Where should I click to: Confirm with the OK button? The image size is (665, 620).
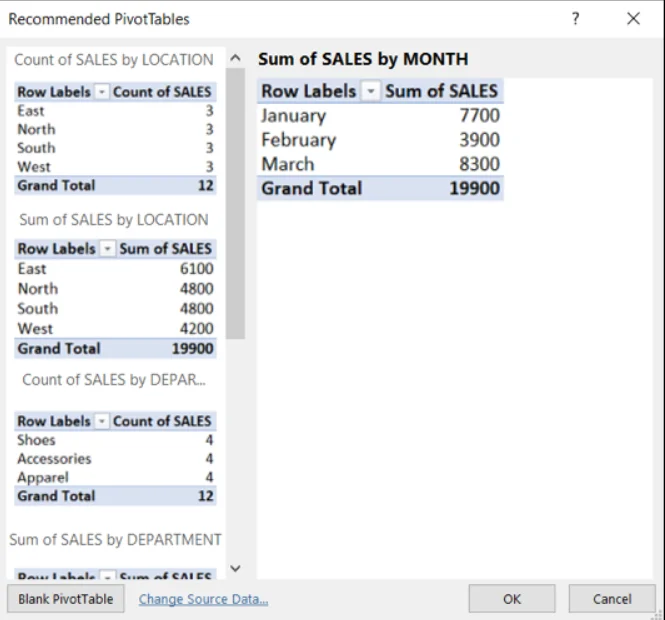click(x=512, y=599)
